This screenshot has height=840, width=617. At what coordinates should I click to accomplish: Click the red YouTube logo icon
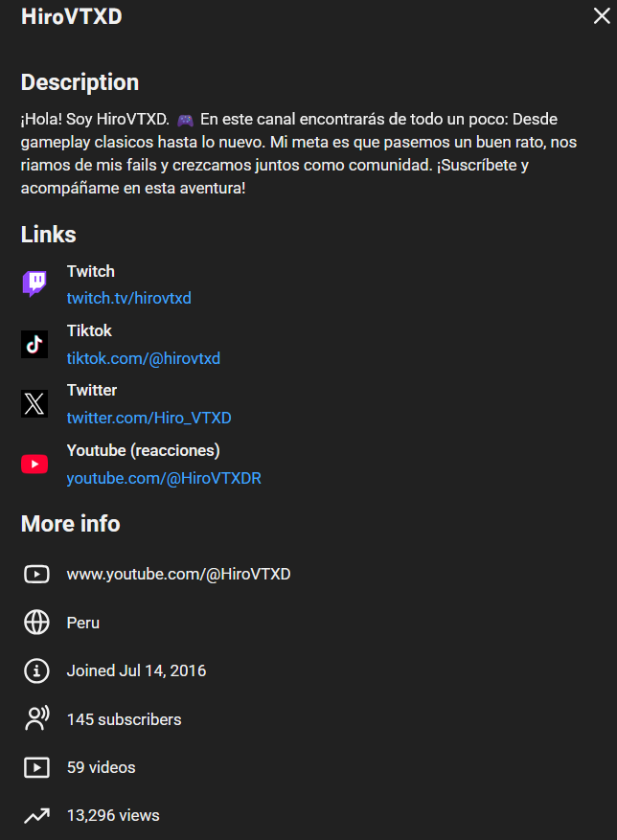tap(34, 464)
